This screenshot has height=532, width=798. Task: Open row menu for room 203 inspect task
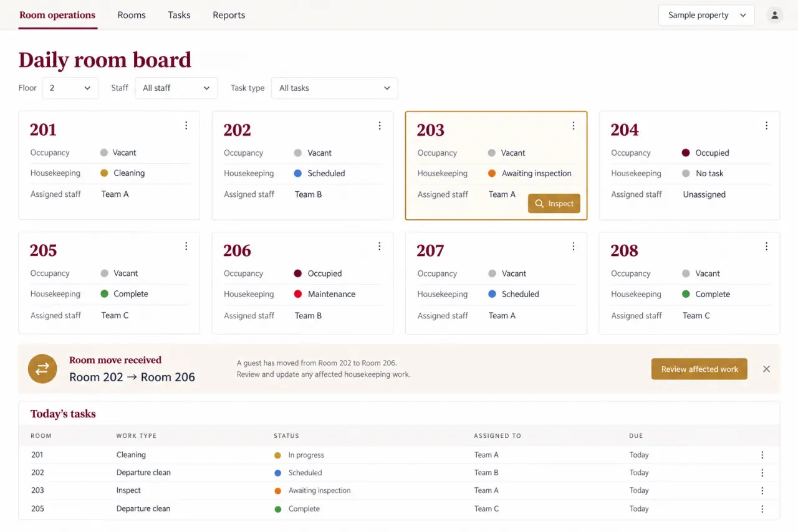(x=762, y=491)
